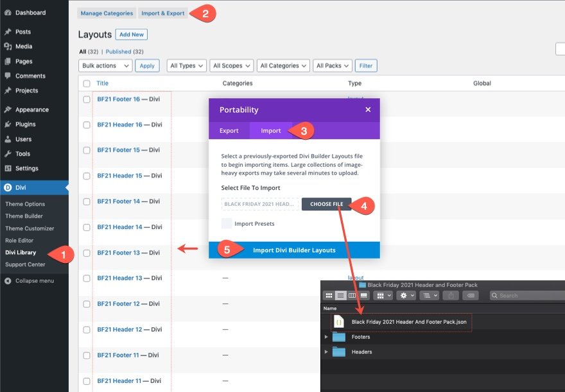Click the Finder search field

pyautogui.click(x=526, y=296)
